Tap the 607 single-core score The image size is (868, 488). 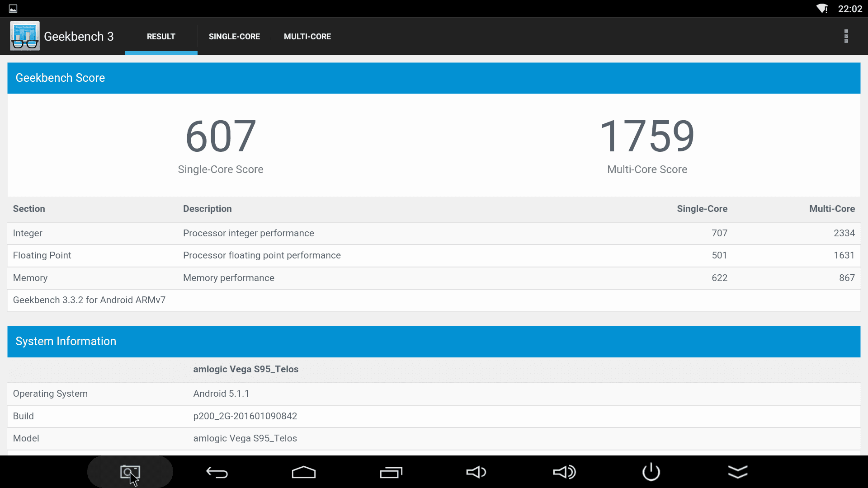pyautogui.click(x=221, y=136)
